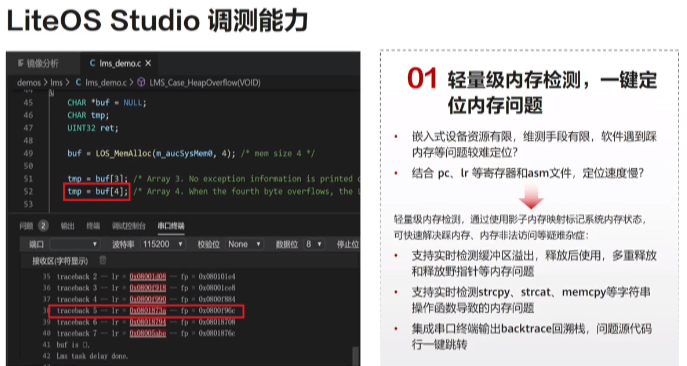Image resolution: width=687 pixels, height=366 pixels.
Task: Open the 端口 port dropdown
Action: point(74,244)
